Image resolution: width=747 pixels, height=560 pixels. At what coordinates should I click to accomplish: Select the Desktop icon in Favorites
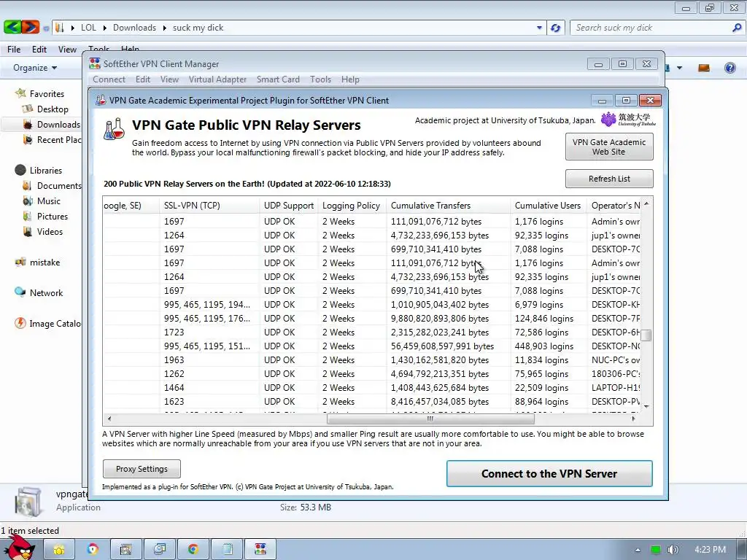pos(27,109)
